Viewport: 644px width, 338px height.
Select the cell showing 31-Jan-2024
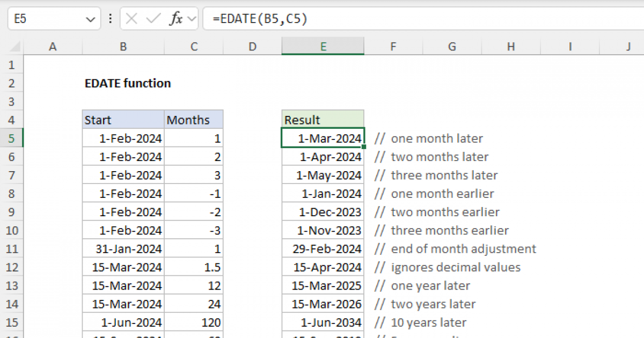pos(123,248)
